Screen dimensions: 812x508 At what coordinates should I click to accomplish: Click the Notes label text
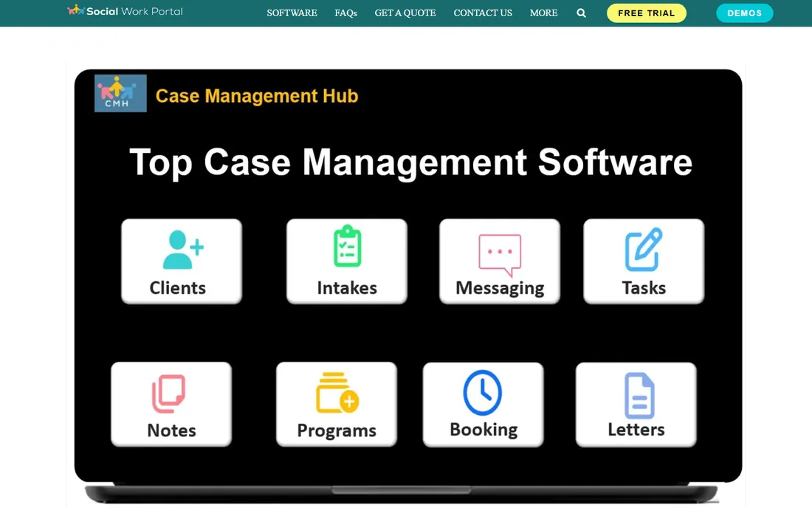pos(171,430)
